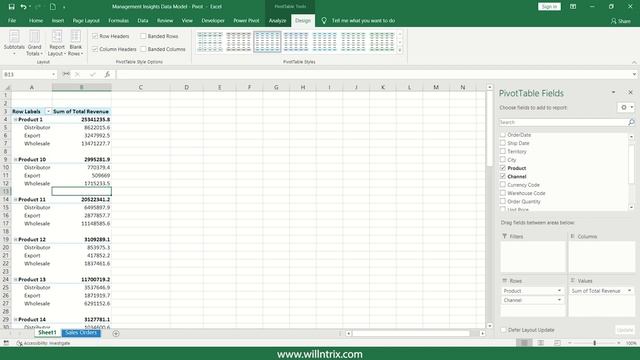Open the File menu
The height and width of the screenshot is (360, 640).
click(12, 20)
